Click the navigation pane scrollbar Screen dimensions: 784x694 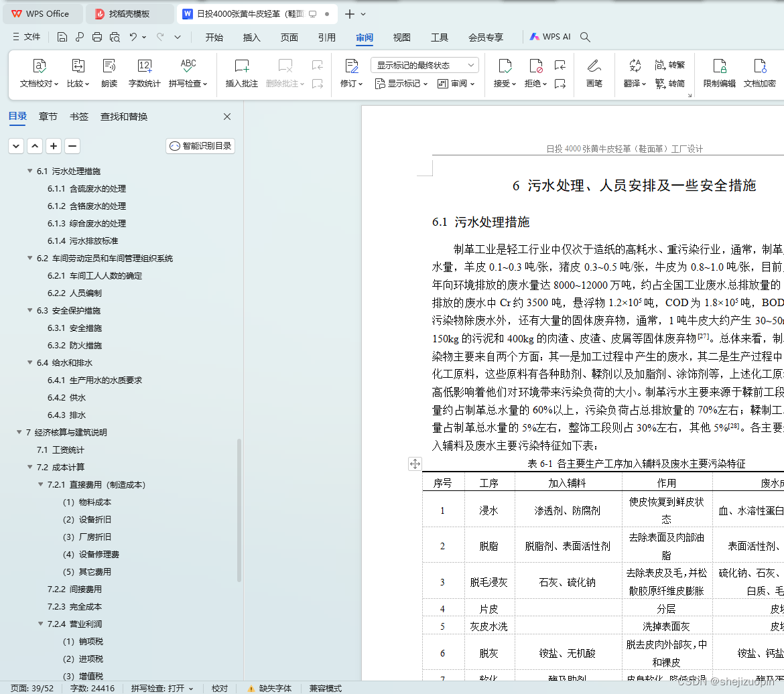[239, 510]
